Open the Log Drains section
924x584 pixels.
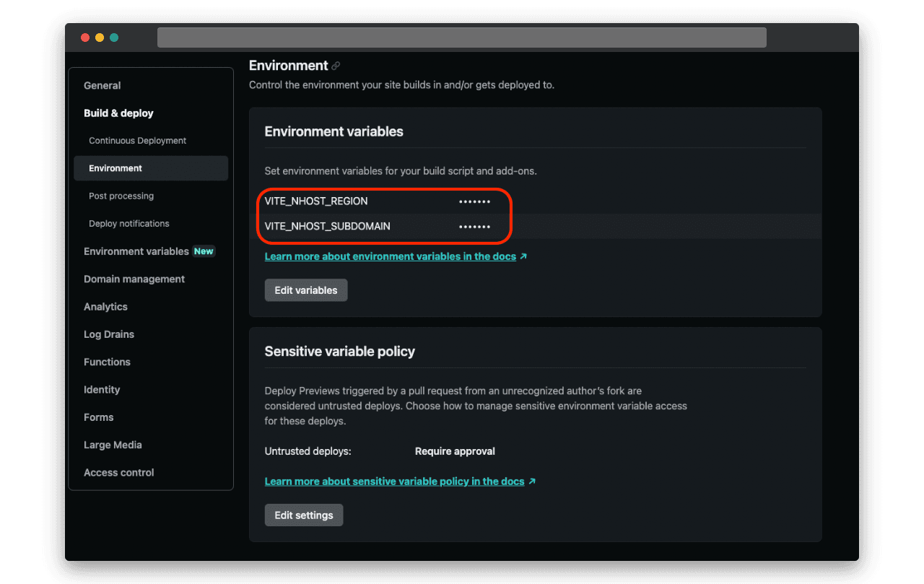[x=109, y=334]
